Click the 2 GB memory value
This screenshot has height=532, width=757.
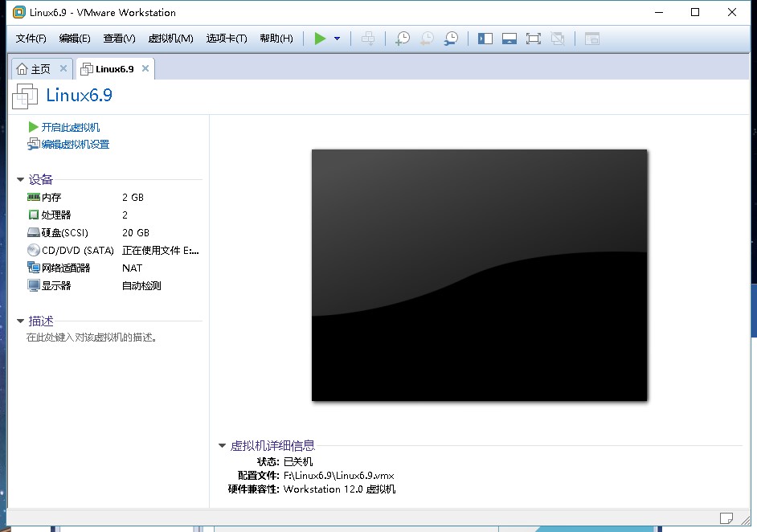tap(133, 198)
